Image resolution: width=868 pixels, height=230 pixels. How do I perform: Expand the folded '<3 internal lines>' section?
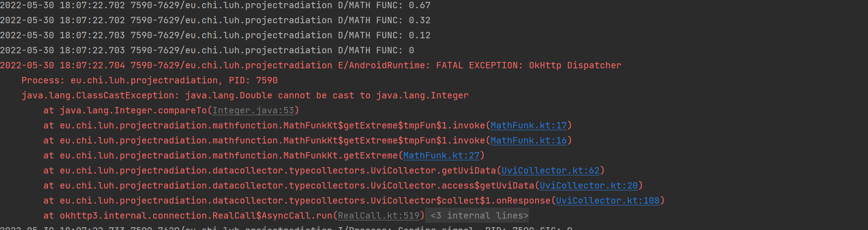(480, 215)
